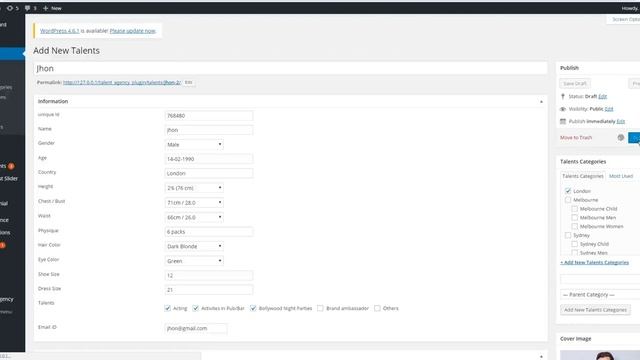Collapse the Information panel with its arrow
This screenshot has height=360, width=640.
[541, 102]
